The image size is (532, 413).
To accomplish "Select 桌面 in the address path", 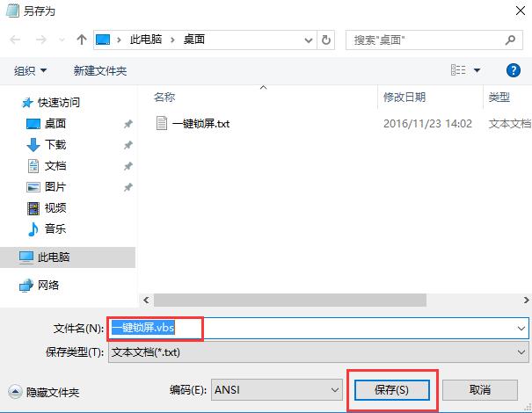I will click(x=194, y=40).
